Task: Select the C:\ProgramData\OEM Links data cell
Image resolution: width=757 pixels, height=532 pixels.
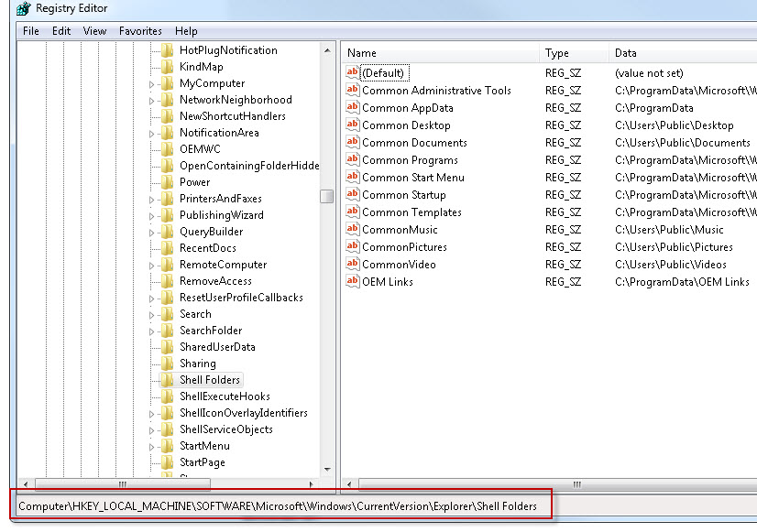Action: 682,282
